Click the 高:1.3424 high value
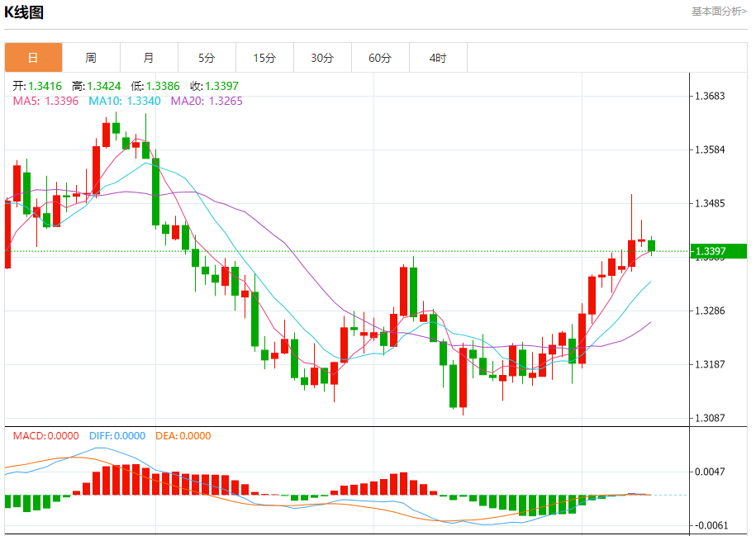 (97, 86)
